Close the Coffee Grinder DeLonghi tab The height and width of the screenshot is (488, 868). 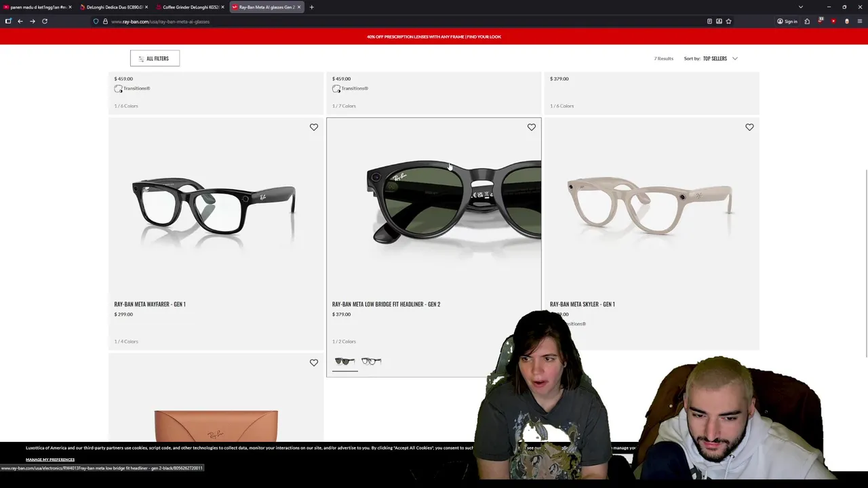coord(222,7)
